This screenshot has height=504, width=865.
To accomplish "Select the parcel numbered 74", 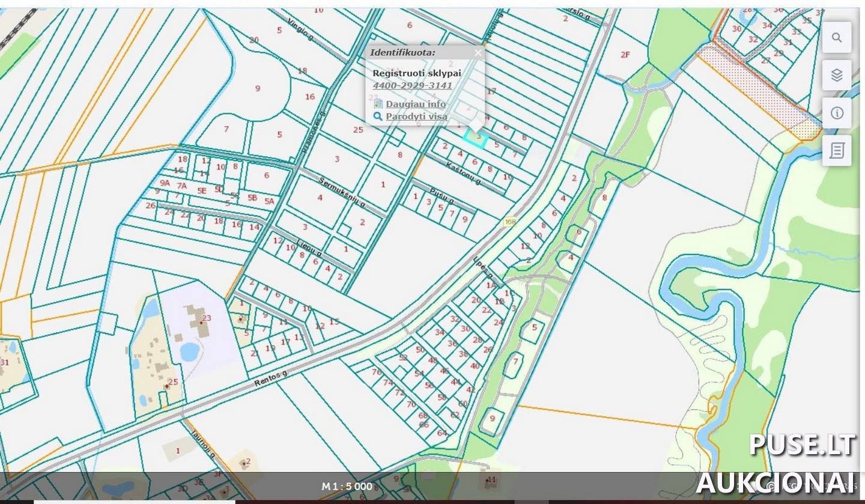I will point(388,383).
